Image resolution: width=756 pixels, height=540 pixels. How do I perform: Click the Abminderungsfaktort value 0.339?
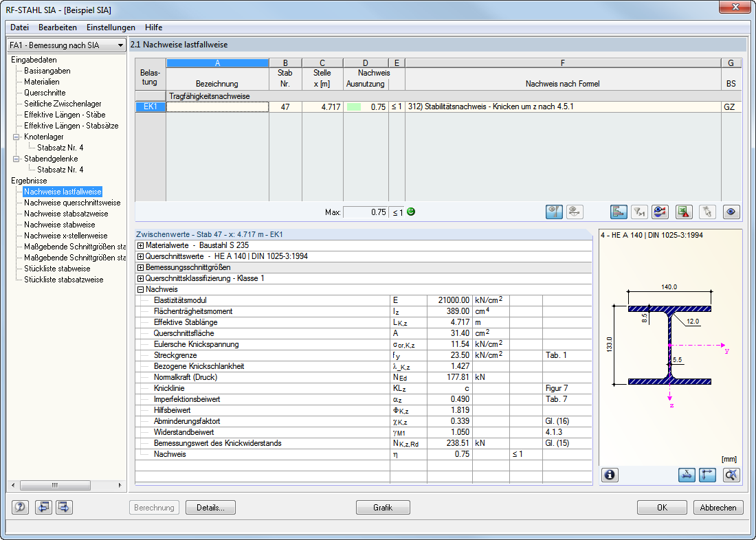point(450,421)
